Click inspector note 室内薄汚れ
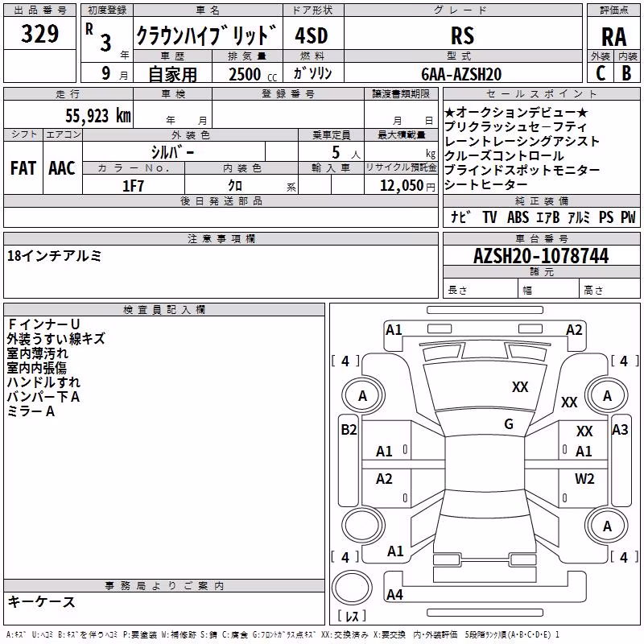Viewport: 644px width, 644px height. pos(37,353)
